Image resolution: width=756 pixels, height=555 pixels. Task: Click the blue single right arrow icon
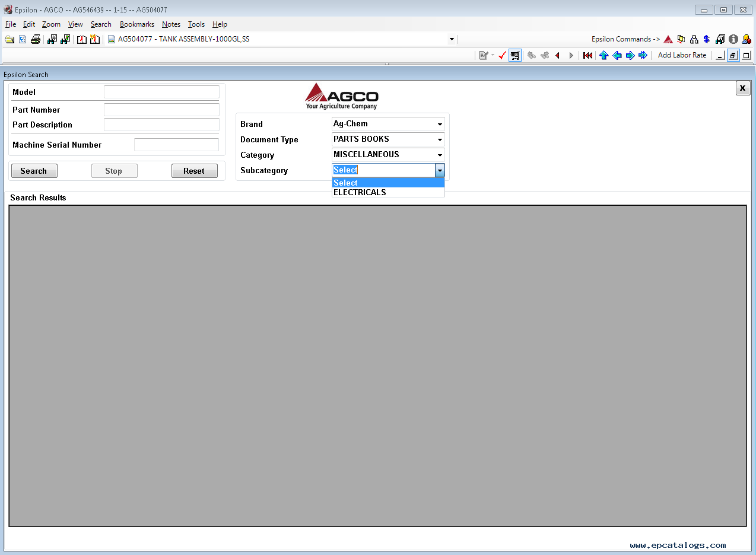point(630,55)
